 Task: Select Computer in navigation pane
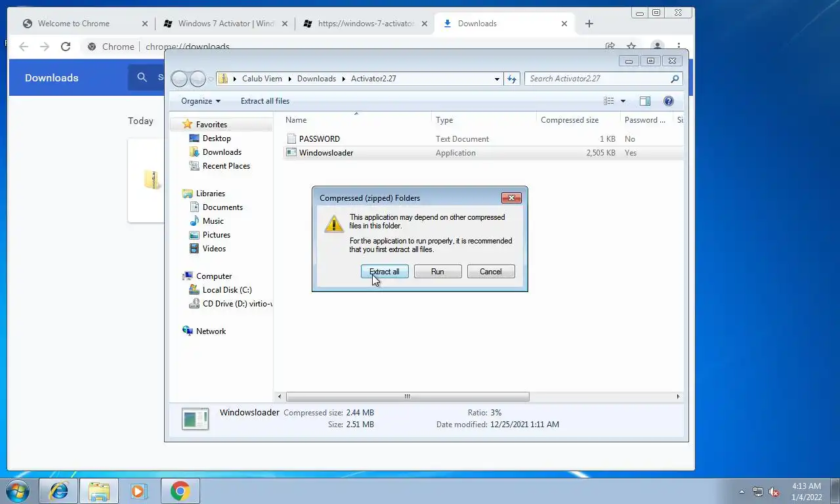(214, 276)
